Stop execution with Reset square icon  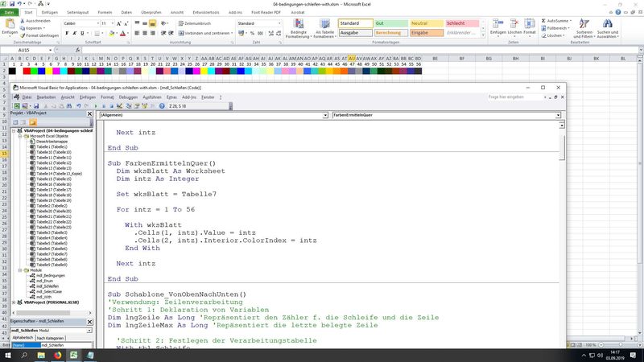[x=111, y=106]
